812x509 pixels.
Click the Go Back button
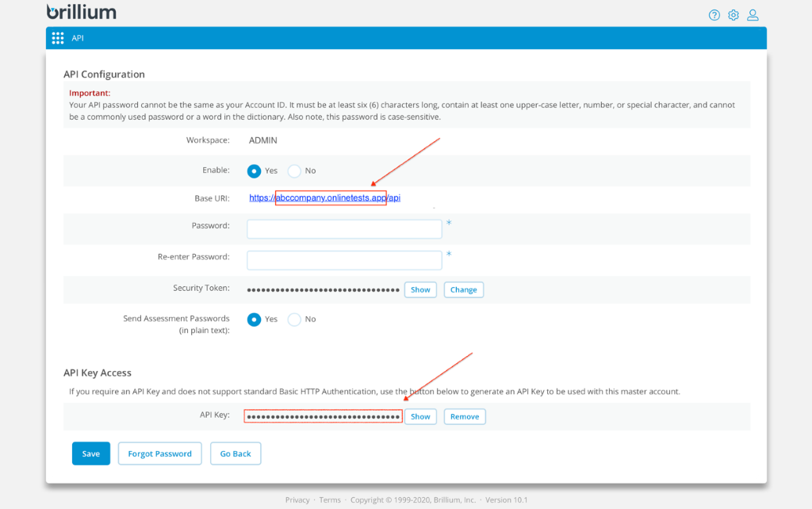point(236,454)
